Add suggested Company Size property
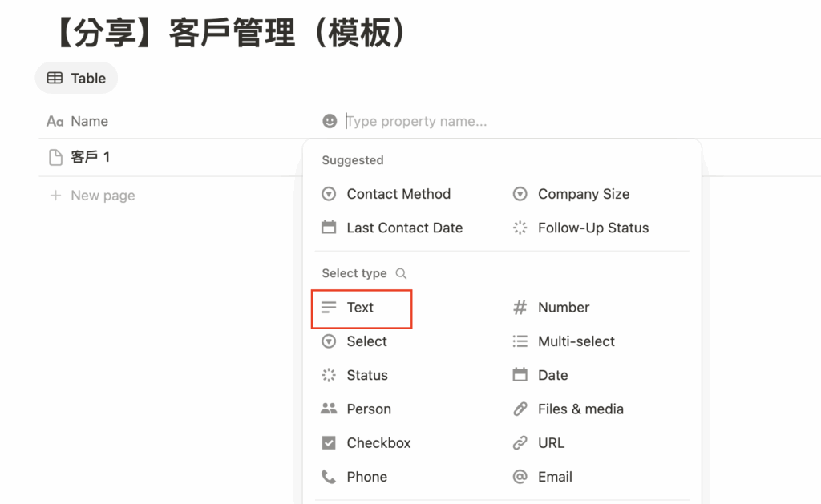 [583, 194]
